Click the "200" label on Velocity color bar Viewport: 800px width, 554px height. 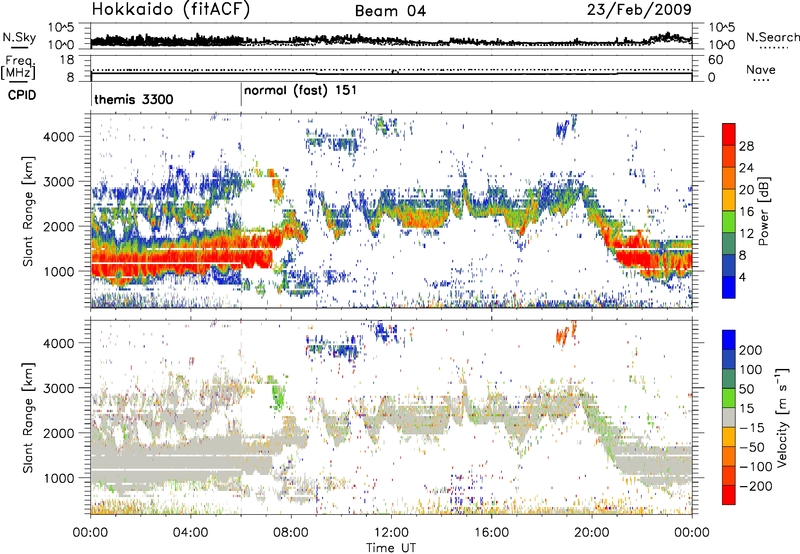751,350
